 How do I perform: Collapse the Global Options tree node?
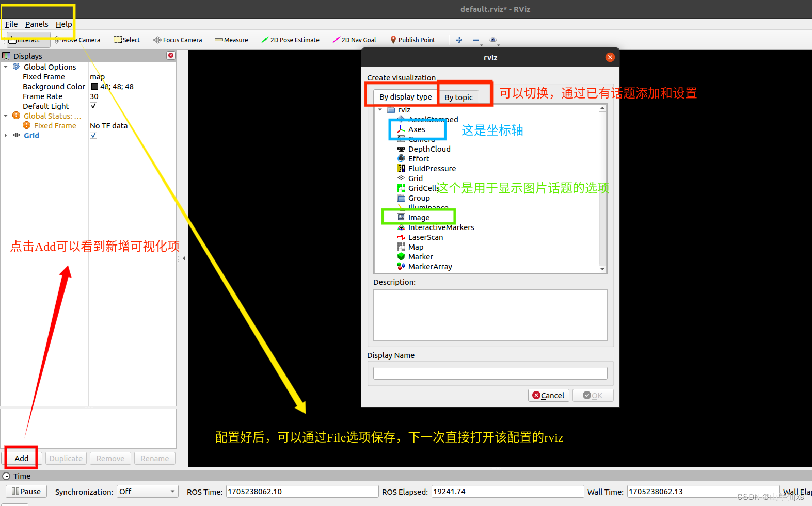click(x=6, y=67)
